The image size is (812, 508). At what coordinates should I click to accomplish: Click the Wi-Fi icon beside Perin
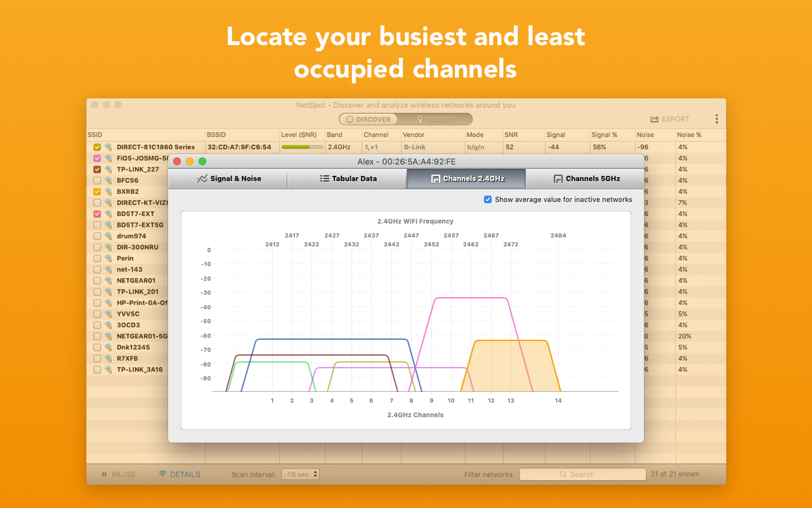point(108,258)
